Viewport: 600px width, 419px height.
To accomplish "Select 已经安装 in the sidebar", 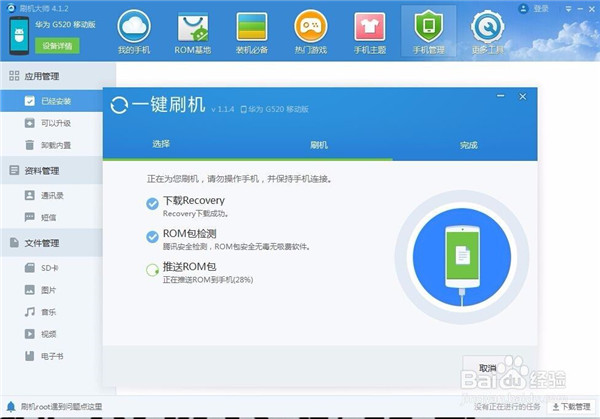I will (x=56, y=100).
